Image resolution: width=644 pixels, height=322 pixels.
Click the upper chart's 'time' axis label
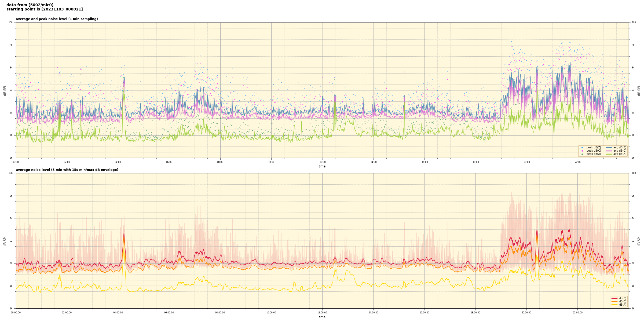click(x=322, y=166)
